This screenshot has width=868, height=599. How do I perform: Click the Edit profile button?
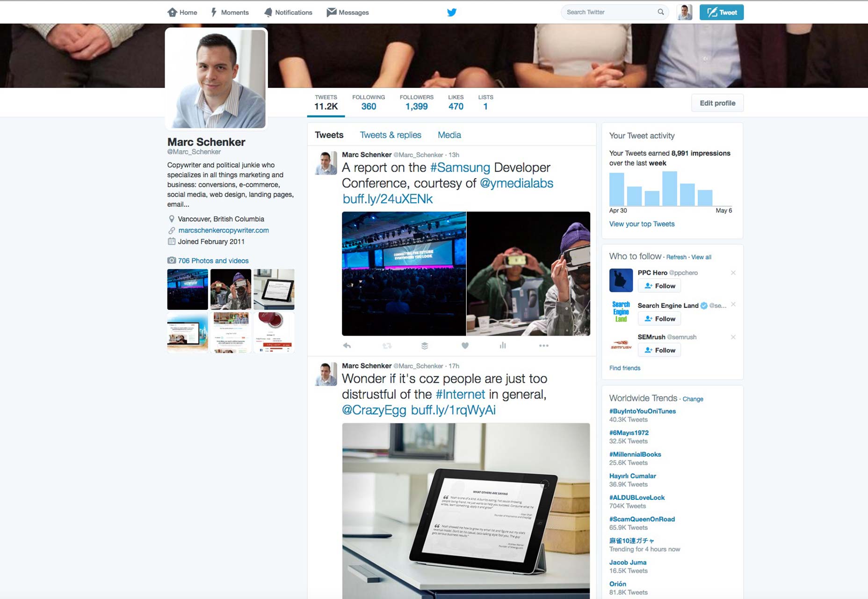pos(717,103)
